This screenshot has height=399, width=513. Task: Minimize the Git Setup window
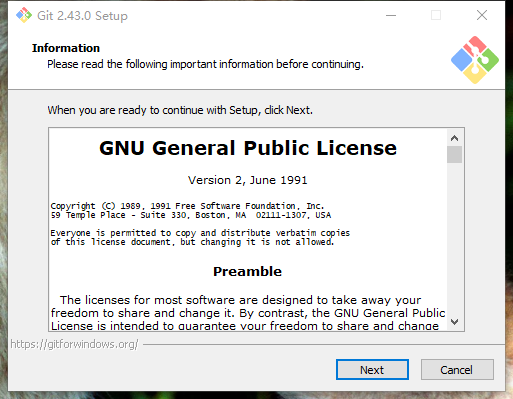[x=391, y=15]
